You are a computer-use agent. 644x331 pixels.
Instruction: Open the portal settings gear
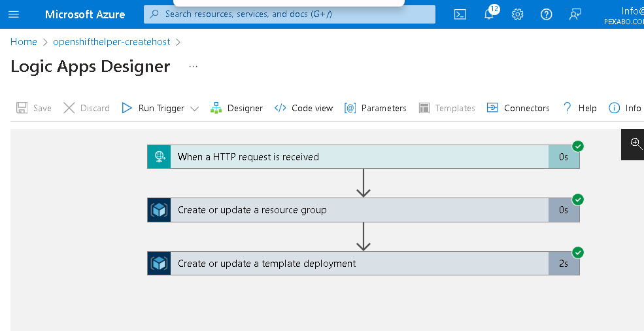point(518,14)
